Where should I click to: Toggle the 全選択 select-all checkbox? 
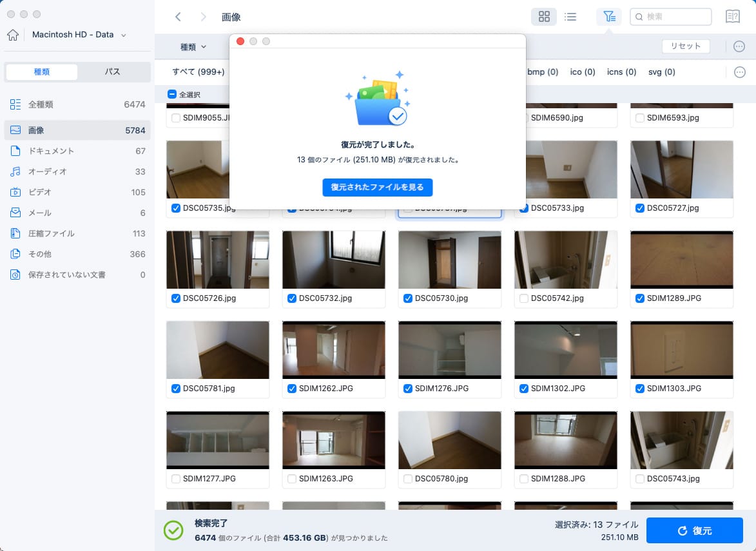[x=172, y=94]
